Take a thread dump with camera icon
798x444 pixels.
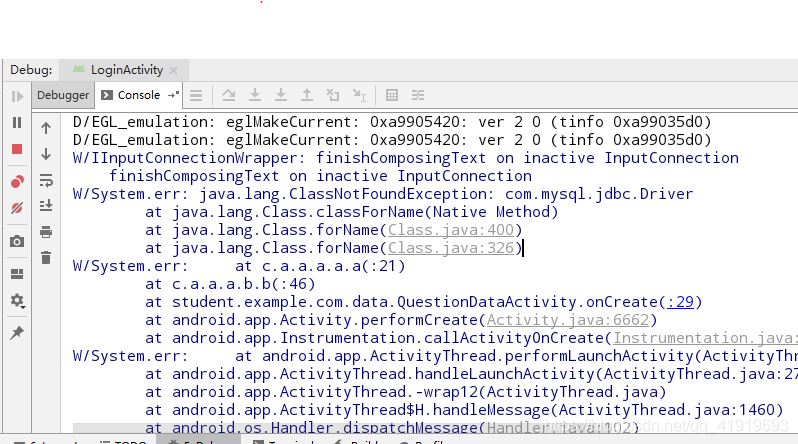tap(17, 241)
